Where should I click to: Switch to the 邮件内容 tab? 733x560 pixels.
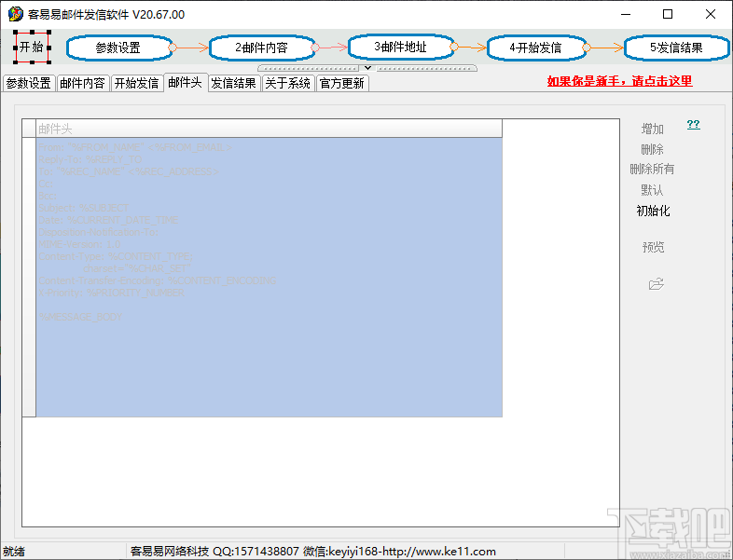[x=83, y=83]
